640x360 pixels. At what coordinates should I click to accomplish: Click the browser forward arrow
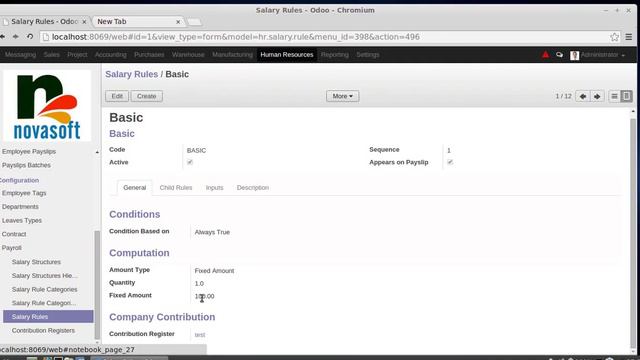tap(16, 37)
